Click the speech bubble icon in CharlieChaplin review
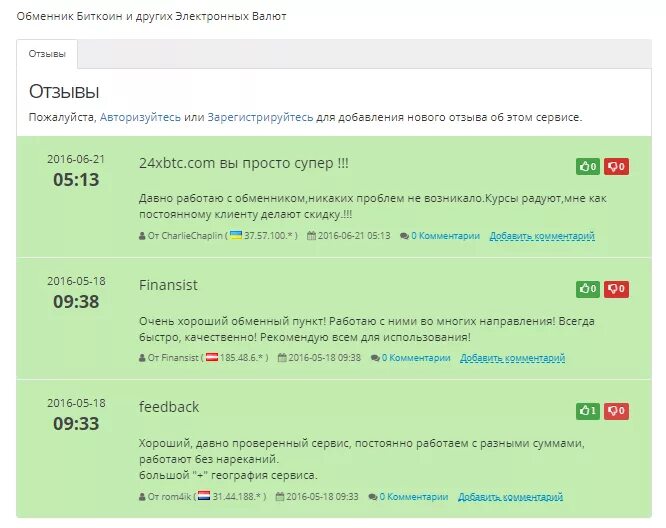Viewport: 666px width, 528px height. [x=404, y=236]
